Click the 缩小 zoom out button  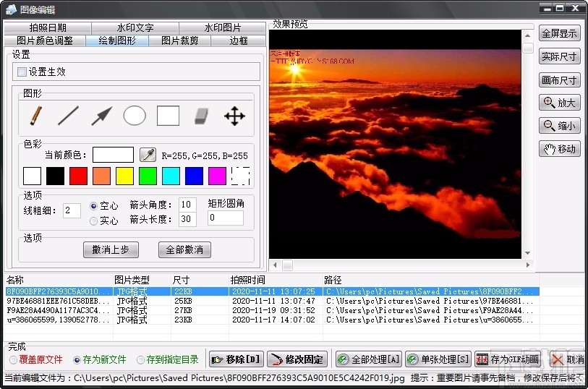click(560, 126)
